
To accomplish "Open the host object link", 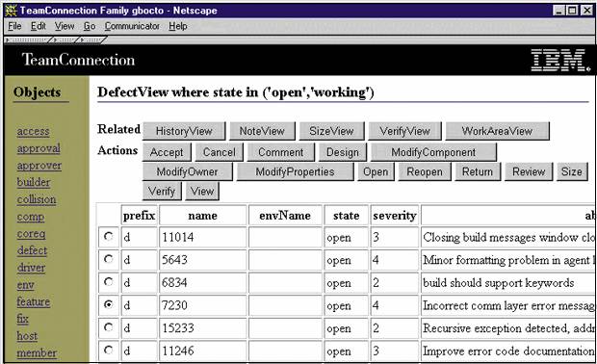I will pos(27,336).
